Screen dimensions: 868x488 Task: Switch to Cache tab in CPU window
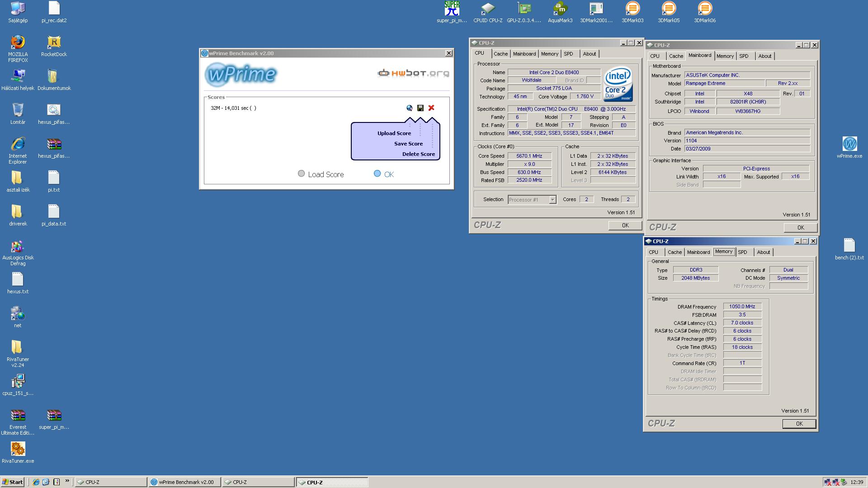500,54
